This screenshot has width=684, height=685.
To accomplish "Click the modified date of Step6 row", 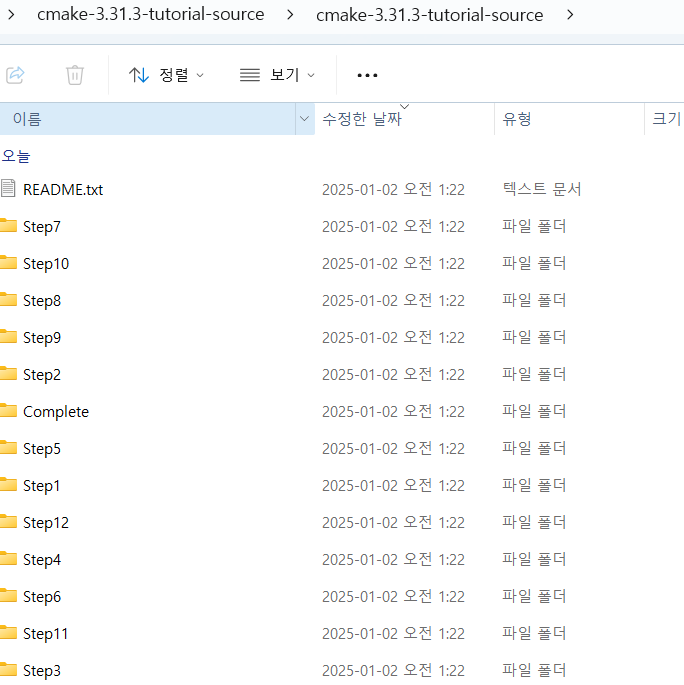I will click(393, 596).
